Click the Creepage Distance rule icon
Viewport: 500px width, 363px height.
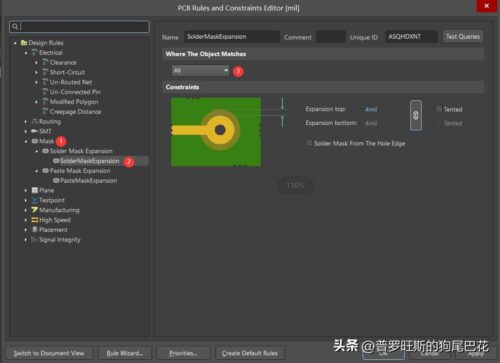[45, 112]
